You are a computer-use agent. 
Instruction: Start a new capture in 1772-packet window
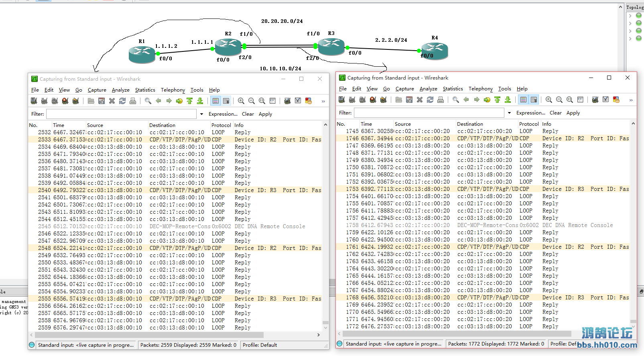tap(363, 100)
